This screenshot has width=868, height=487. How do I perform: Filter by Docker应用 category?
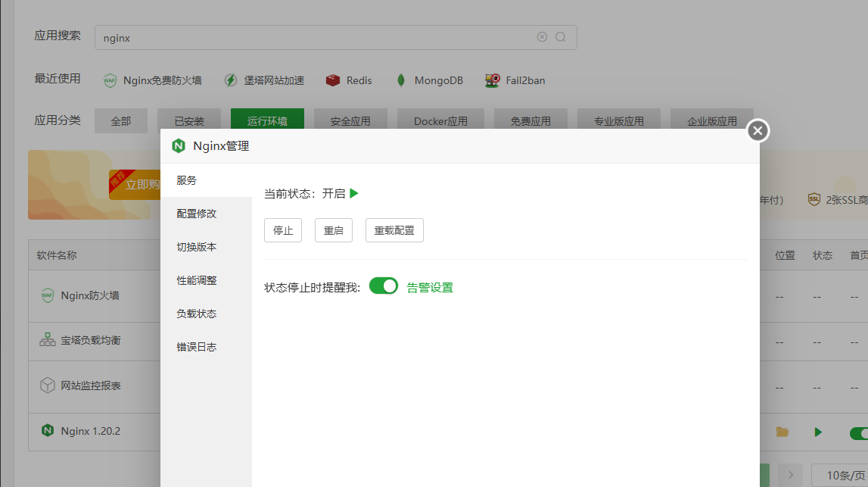click(440, 120)
